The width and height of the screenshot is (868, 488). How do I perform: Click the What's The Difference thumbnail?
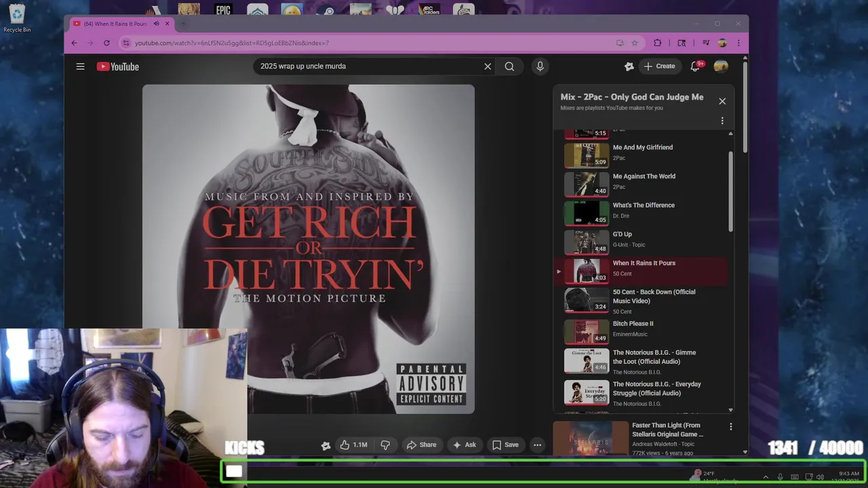pyautogui.click(x=587, y=213)
